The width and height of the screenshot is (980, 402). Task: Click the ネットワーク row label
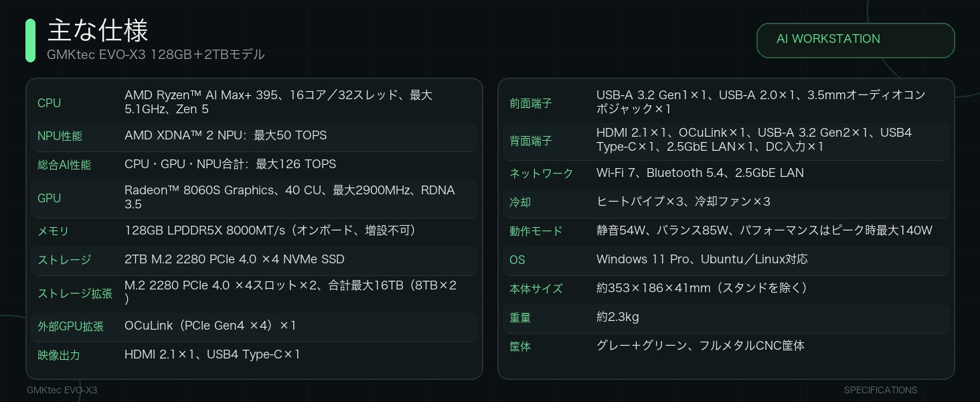click(x=542, y=174)
